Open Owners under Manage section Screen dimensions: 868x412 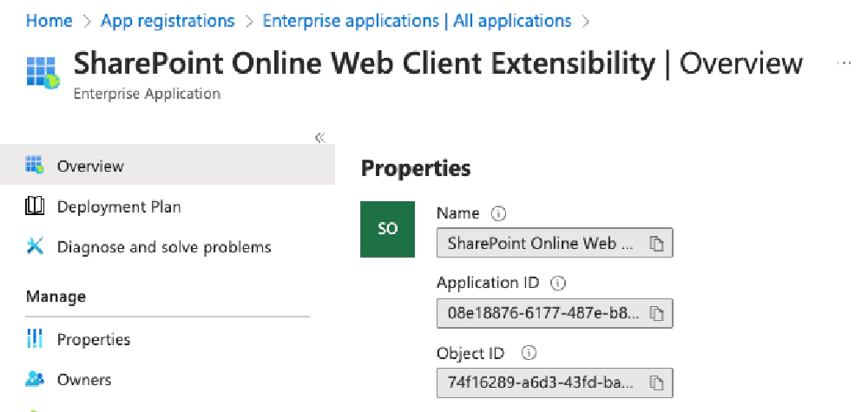click(x=84, y=380)
